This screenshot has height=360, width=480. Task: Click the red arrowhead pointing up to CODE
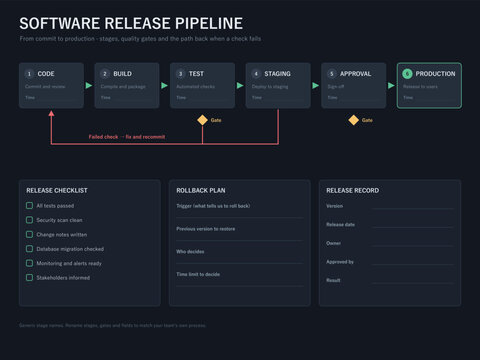tap(51, 113)
